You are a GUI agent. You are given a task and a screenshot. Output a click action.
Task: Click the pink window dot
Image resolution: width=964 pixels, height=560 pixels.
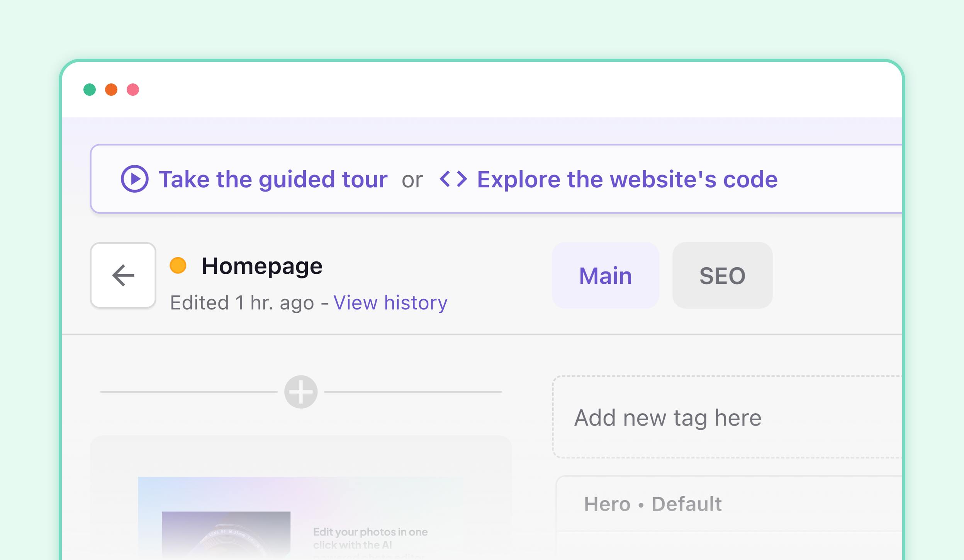coord(133,90)
